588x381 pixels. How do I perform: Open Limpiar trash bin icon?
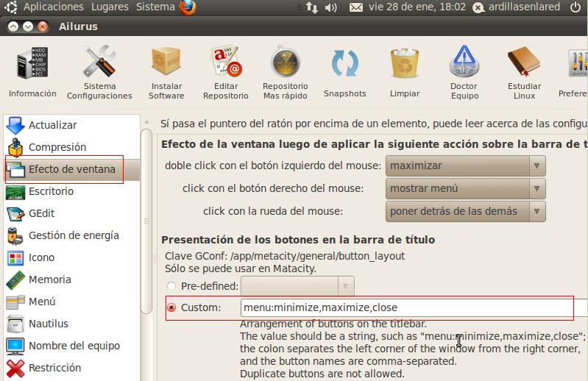405,63
